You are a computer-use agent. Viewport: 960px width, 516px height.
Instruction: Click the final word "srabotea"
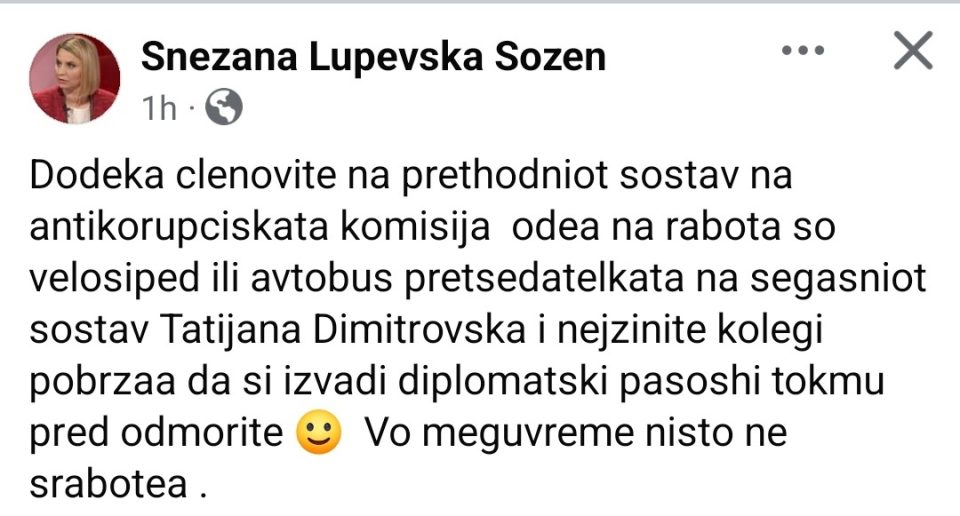coord(108,485)
